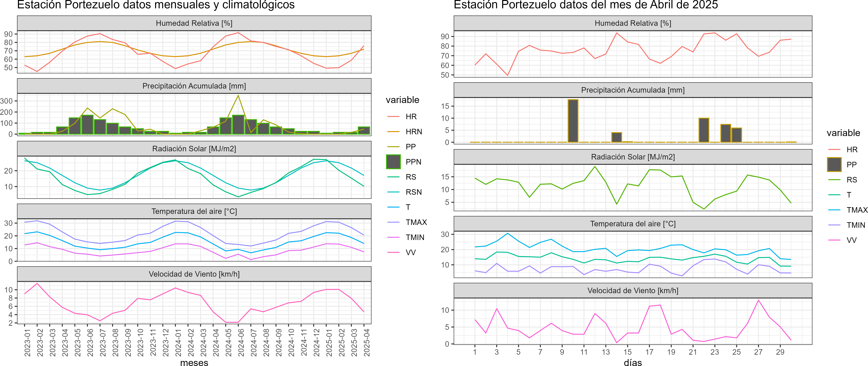This screenshot has height=366, width=868.
Task: Click the x-axis day label 13 in the April chart
Action: tap(606, 352)
